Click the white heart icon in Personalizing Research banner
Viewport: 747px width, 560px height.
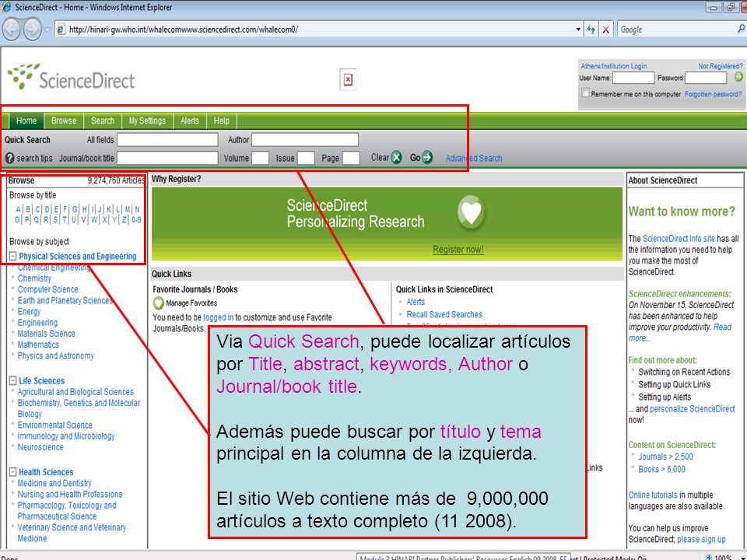tap(472, 212)
